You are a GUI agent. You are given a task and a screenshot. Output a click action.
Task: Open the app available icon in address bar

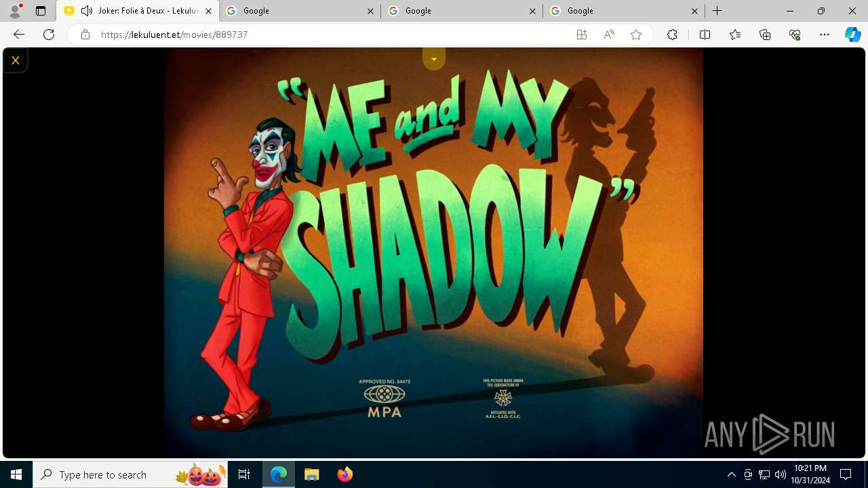[x=582, y=35]
